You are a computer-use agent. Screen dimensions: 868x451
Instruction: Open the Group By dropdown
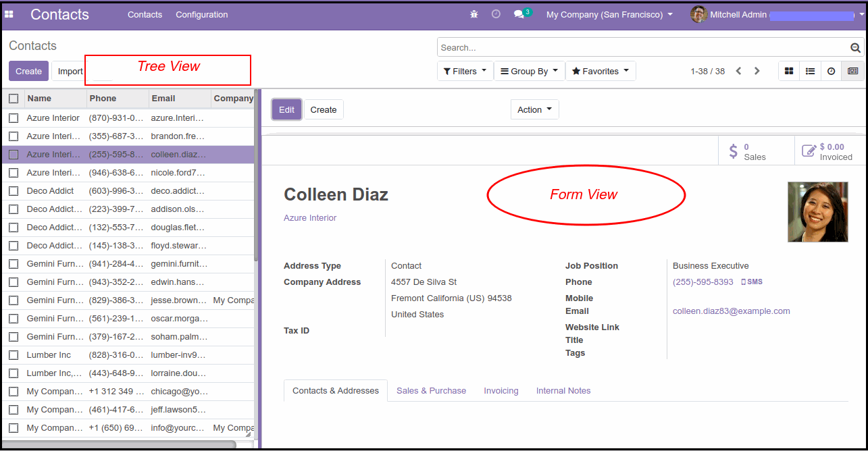pyautogui.click(x=530, y=71)
